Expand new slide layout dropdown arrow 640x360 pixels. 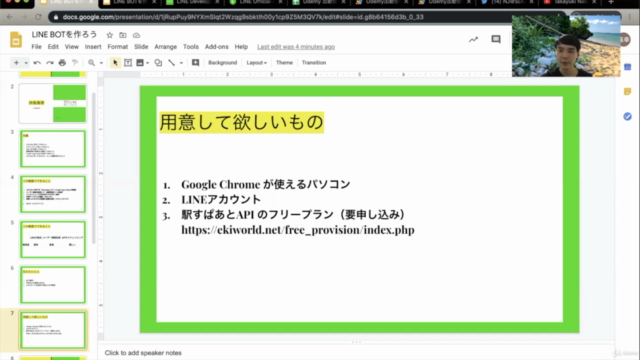pyautogui.click(x=26, y=63)
